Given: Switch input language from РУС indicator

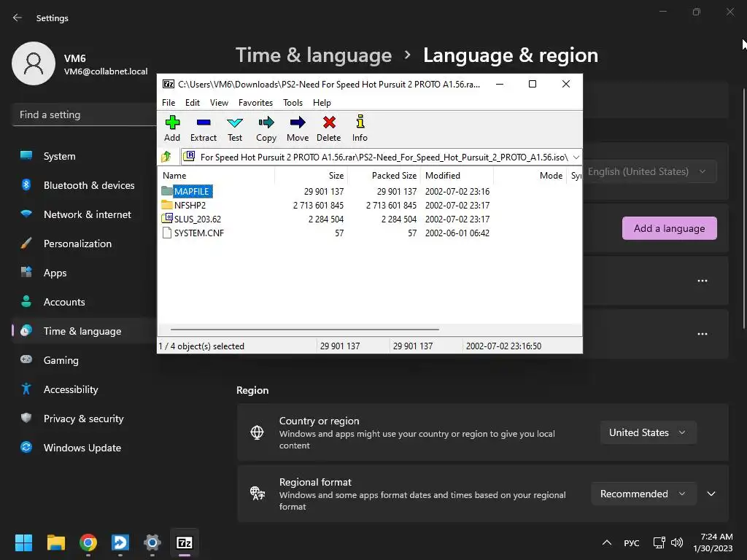Looking at the screenshot, I should click(x=632, y=542).
